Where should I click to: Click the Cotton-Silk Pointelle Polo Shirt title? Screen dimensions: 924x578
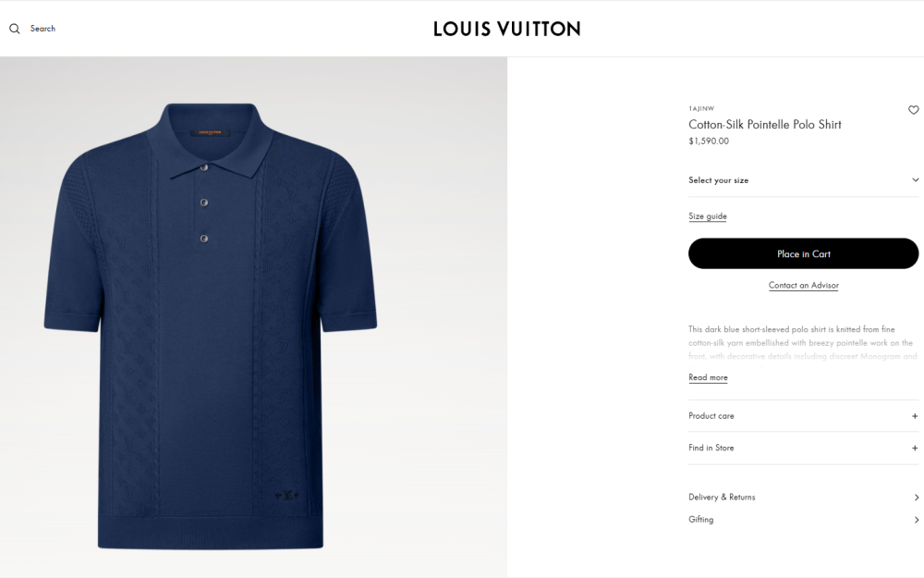764,125
